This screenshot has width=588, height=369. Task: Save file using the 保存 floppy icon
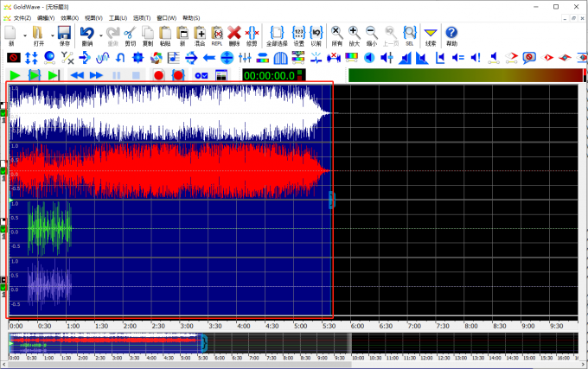65,36
